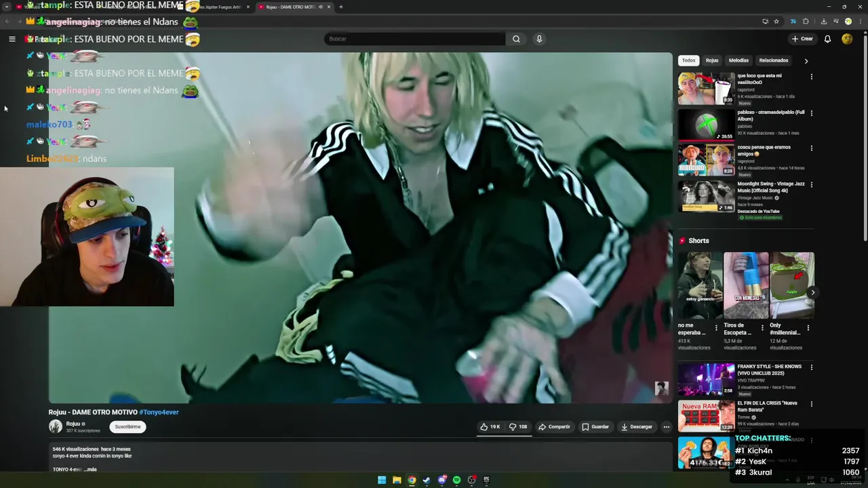
Task: Select the 'Melodías' filter chip
Action: click(x=738, y=60)
